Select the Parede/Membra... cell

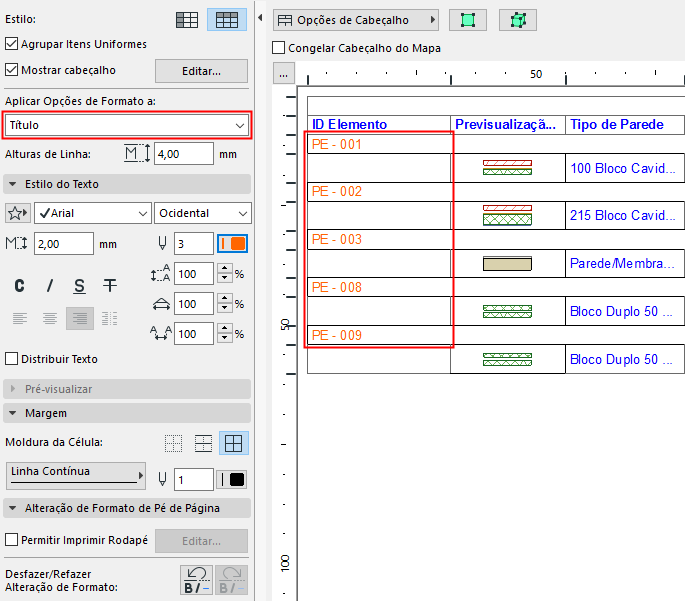click(624, 263)
